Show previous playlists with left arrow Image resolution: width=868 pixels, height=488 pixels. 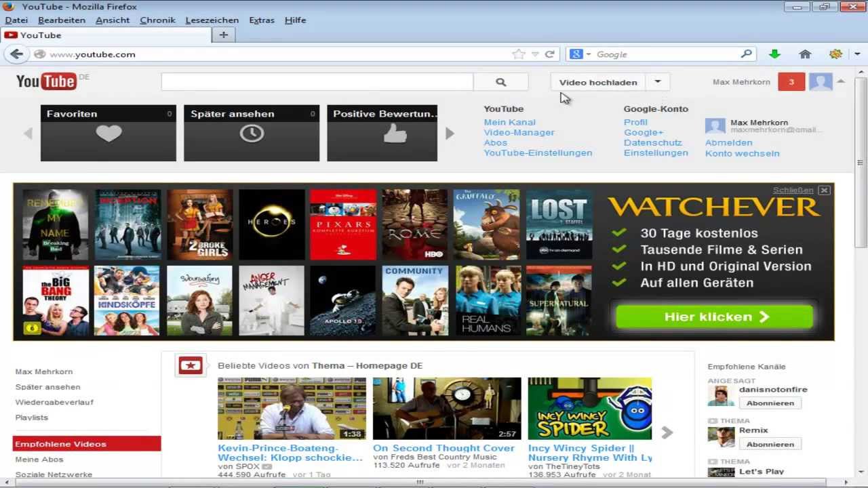pos(28,134)
